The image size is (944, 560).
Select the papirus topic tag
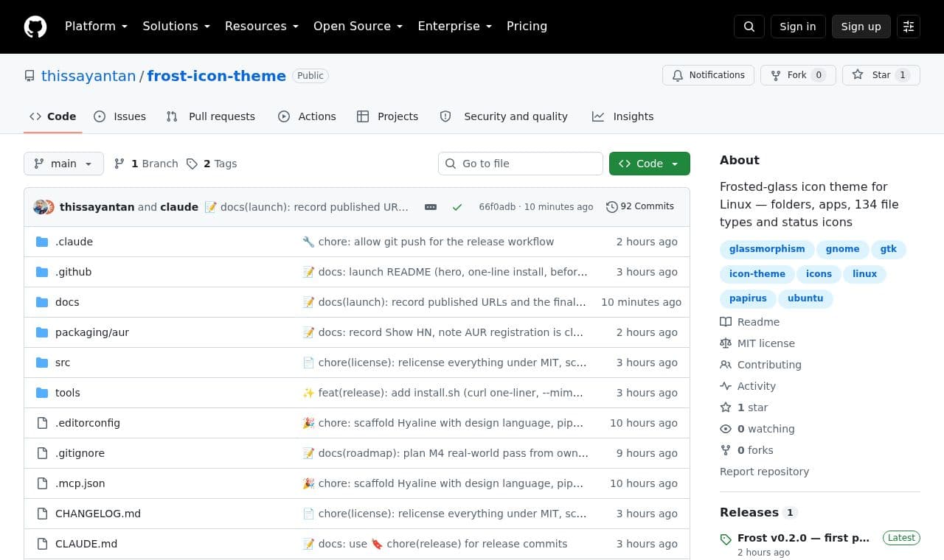(x=748, y=298)
